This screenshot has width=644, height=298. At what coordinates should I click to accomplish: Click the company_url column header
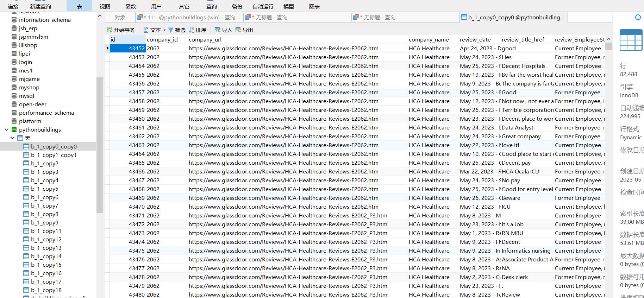[x=298, y=39]
